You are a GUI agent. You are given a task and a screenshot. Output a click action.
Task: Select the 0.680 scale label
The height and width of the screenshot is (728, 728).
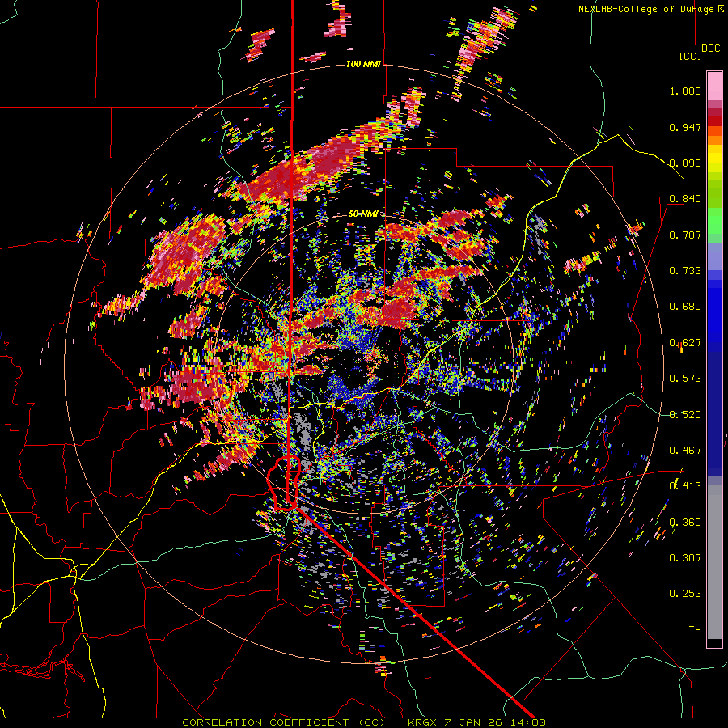point(685,307)
